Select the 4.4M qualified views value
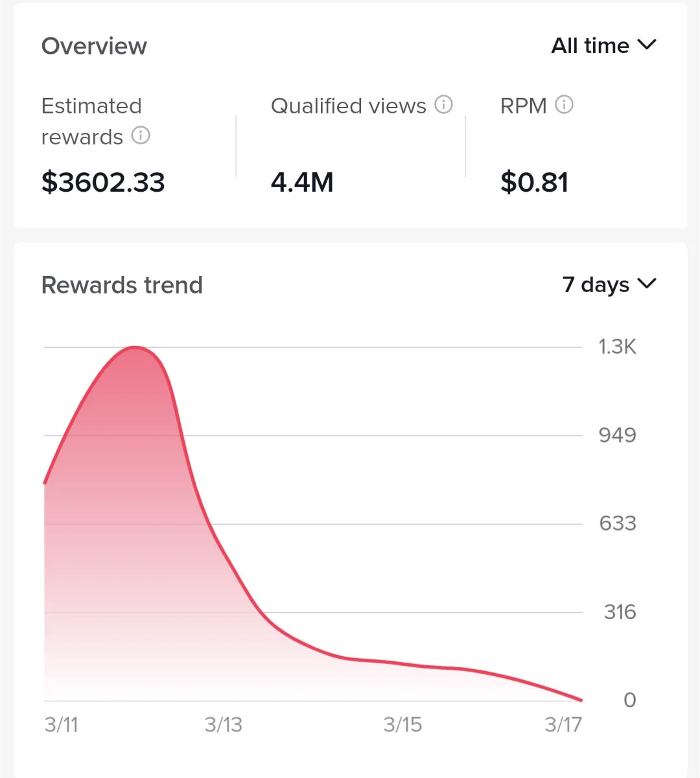The height and width of the screenshot is (778, 700). (x=302, y=182)
